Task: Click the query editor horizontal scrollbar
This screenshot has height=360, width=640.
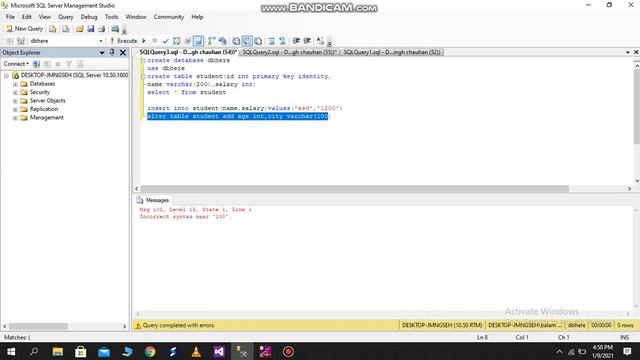Action: 355,189
